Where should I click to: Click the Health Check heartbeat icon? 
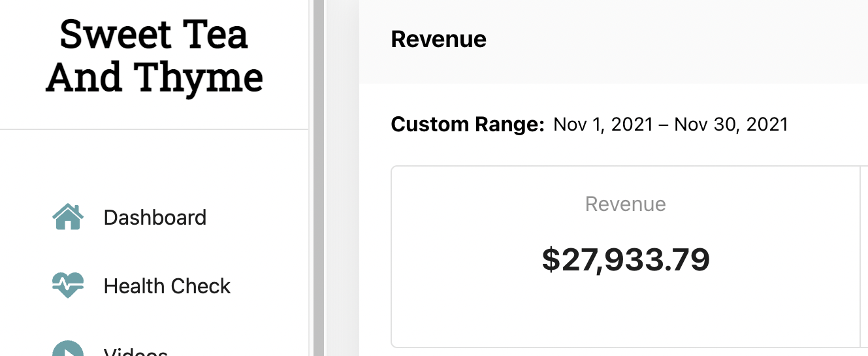click(x=68, y=285)
